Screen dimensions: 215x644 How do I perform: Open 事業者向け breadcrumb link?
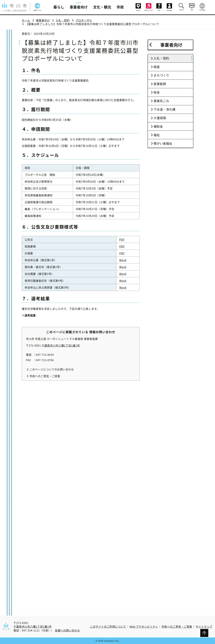(x=43, y=21)
